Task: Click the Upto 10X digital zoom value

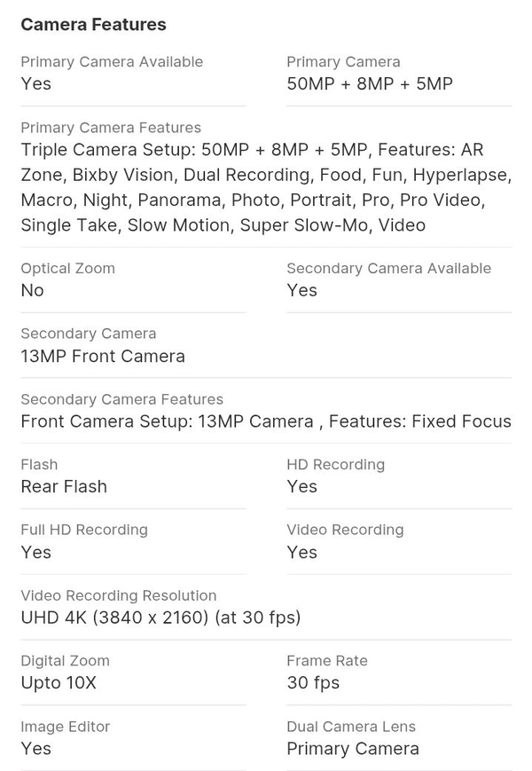Action: [59, 683]
